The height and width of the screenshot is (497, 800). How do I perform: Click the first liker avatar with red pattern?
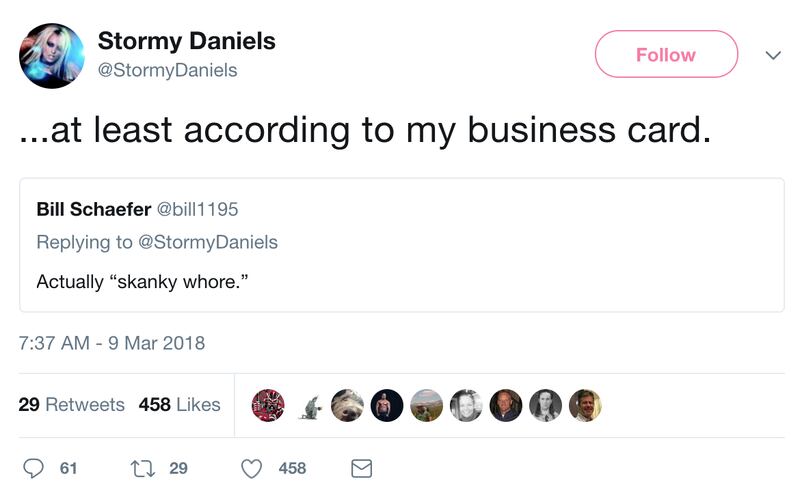pyautogui.click(x=268, y=405)
